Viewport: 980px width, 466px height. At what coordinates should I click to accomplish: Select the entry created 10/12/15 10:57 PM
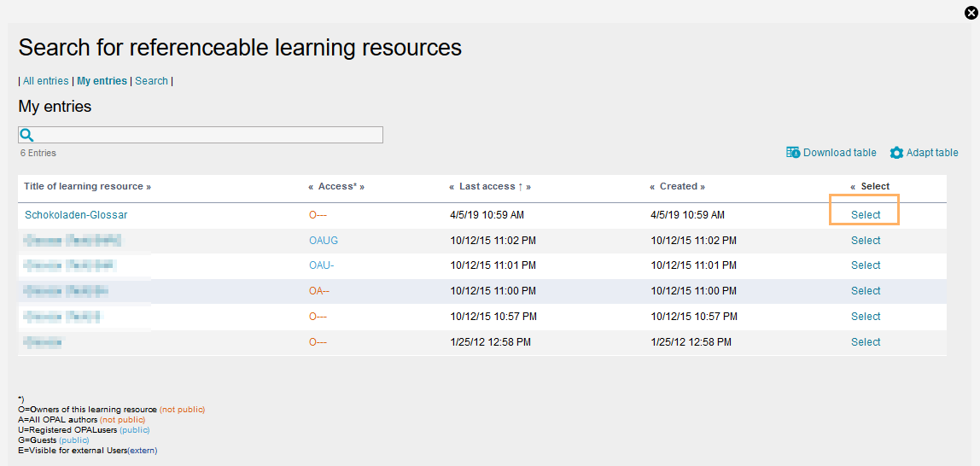click(x=865, y=317)
